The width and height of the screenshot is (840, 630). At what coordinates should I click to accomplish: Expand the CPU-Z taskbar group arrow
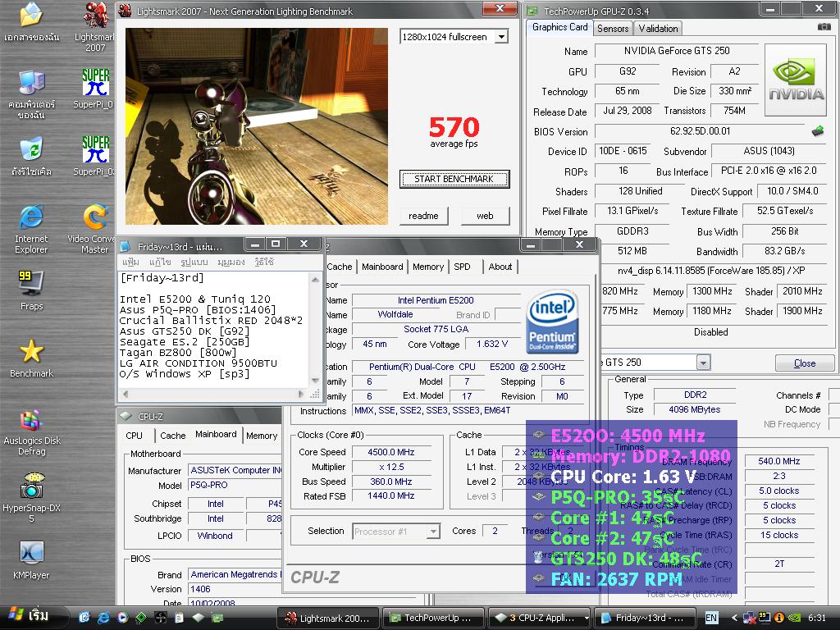pyautogui.click(x=586, y=618)
